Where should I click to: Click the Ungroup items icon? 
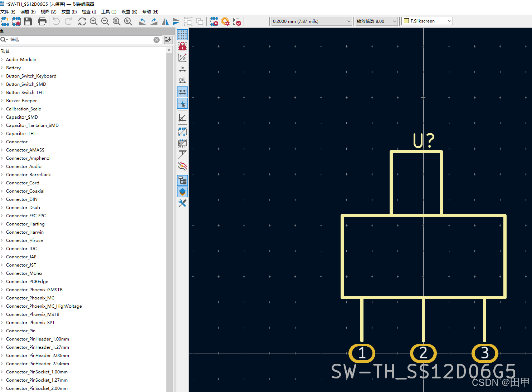pos(200,21)
